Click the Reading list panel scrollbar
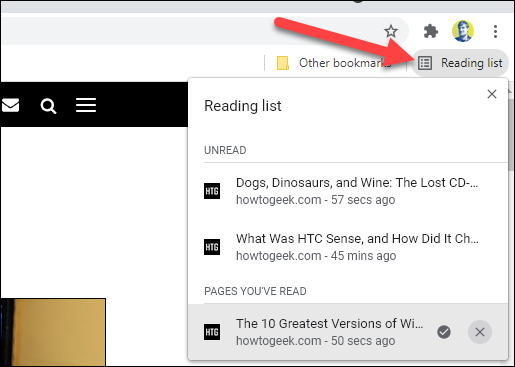Screen dimensions: 515x367 [511, 135]
